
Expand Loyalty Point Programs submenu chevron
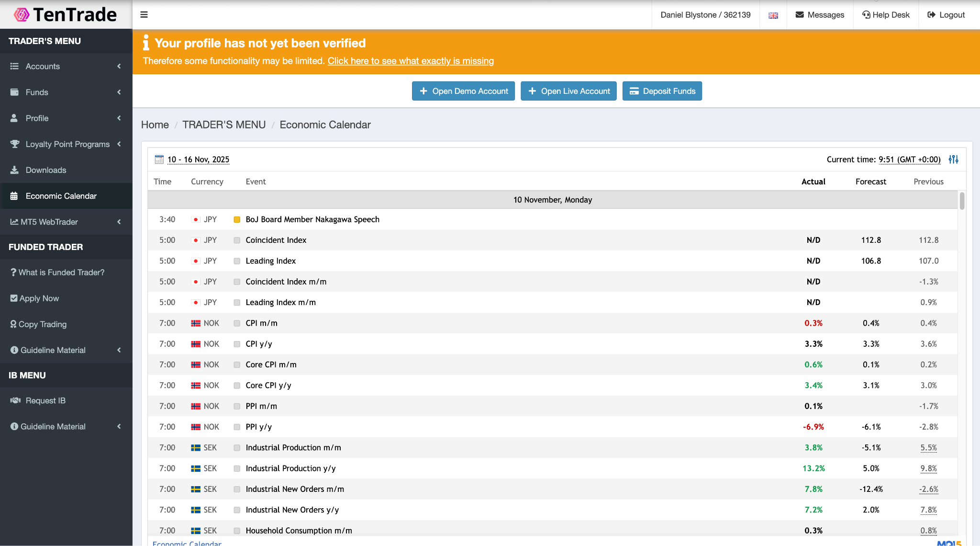[x=119, y=144]
